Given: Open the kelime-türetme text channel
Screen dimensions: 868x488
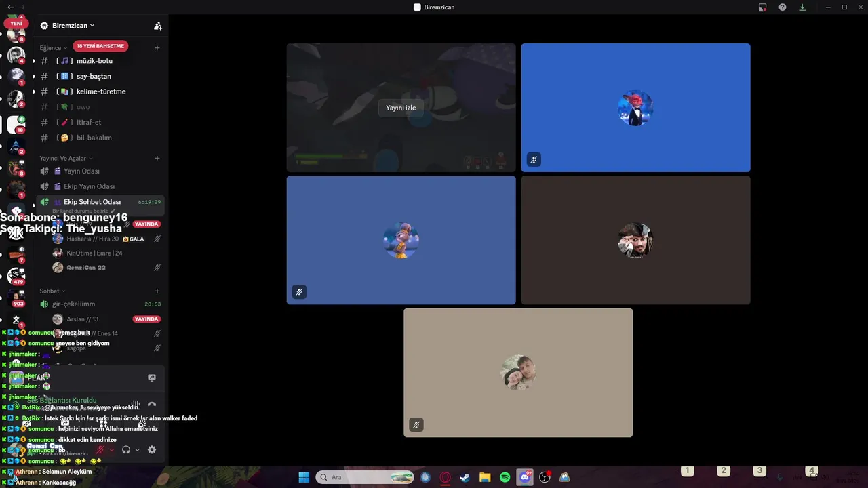Looking at the screenshot, I should pyautogui.click(x=100, y=91).
